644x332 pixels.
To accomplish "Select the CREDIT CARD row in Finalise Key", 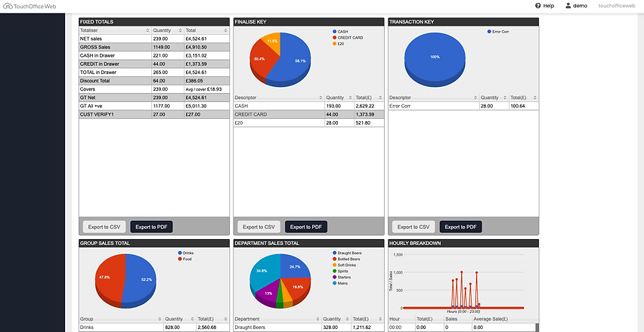I will (x=309, y=115).
